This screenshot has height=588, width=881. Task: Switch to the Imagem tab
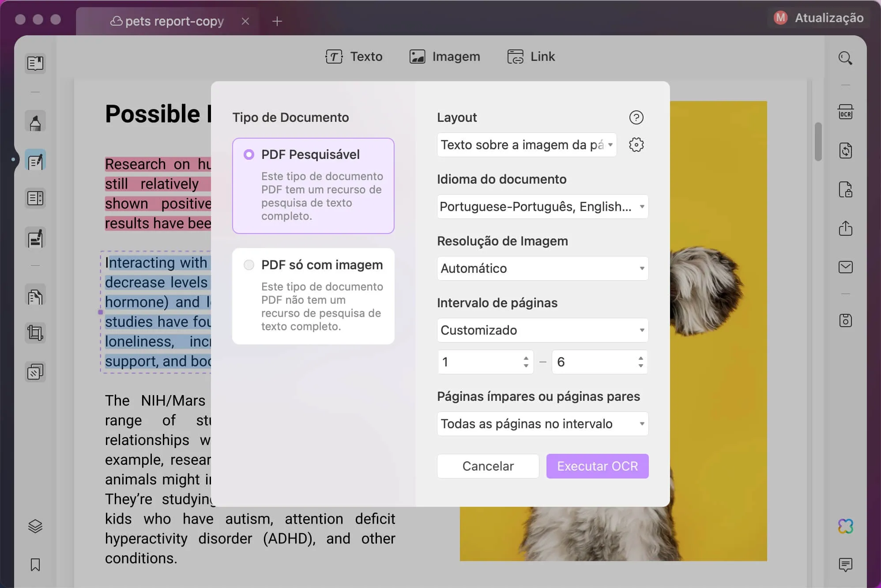(x=444, y=56)
